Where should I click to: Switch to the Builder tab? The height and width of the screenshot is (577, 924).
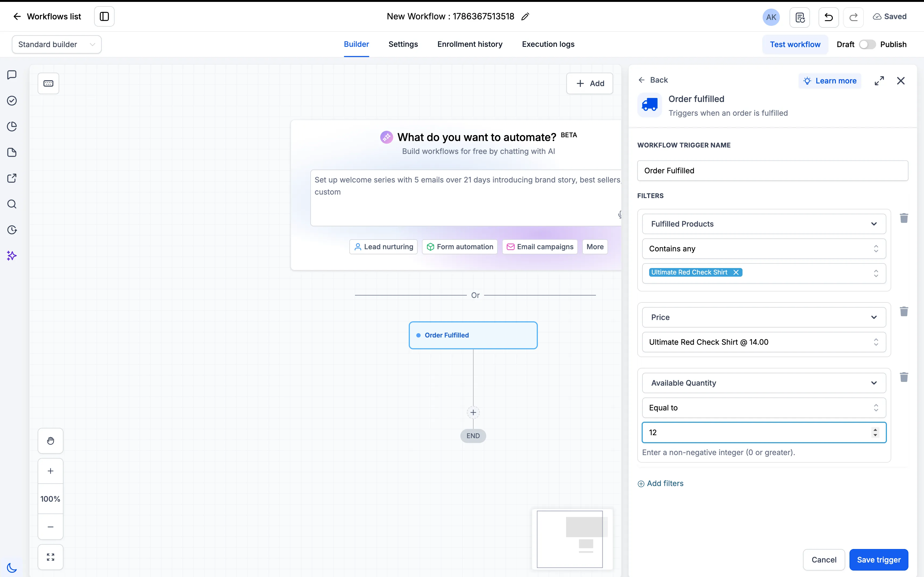click(356, 44)
